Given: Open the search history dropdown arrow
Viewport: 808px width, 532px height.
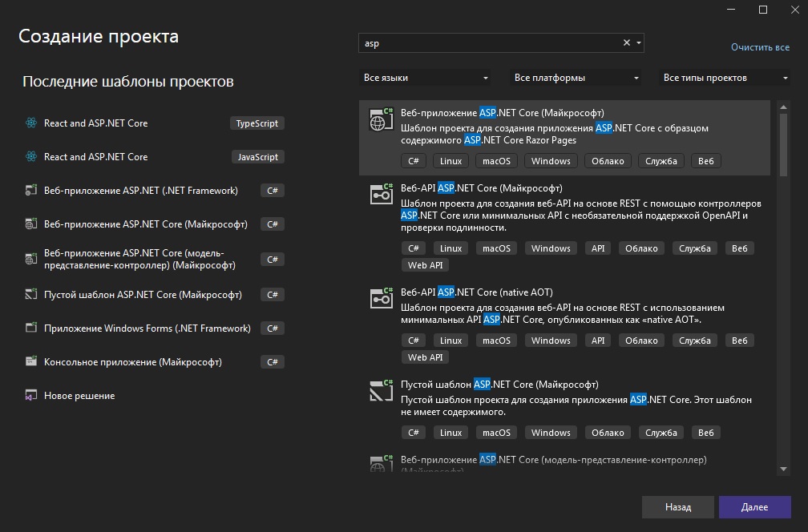Looking at the screenshot, I should (638, 42).
